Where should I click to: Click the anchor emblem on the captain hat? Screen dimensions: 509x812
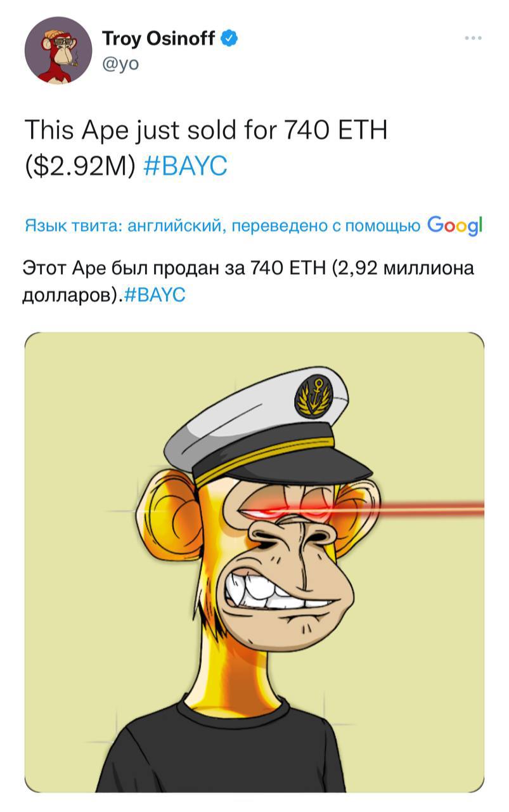[x=314, y=395]
